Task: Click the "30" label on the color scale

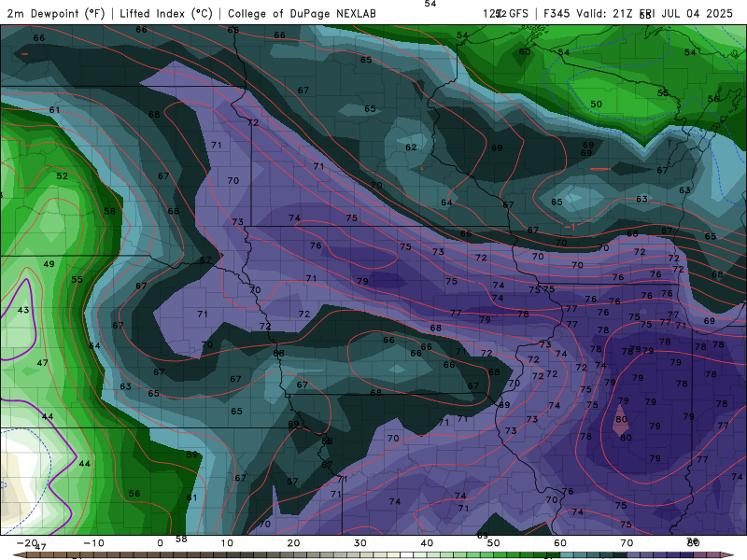Action: 360,543
